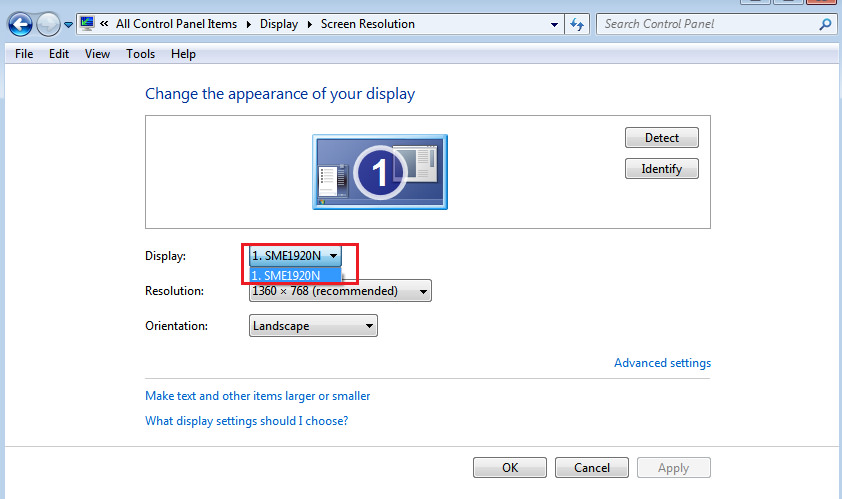Image resolution: width=842 pixels, height=499 pixels.
Task: Open the Tools menu
Action: coord(140,54)
